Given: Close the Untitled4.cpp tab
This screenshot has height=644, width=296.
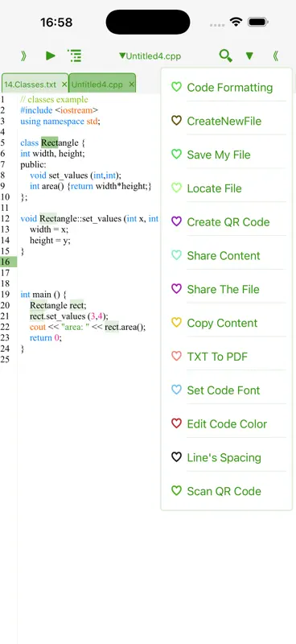Looking at the screenshot, I should coord(131,85).
